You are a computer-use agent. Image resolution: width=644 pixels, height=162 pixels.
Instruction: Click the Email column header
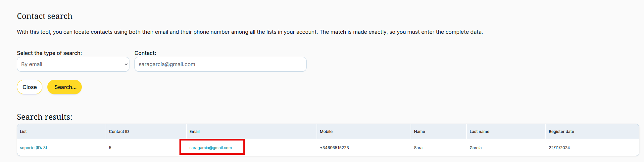point(194,132)
